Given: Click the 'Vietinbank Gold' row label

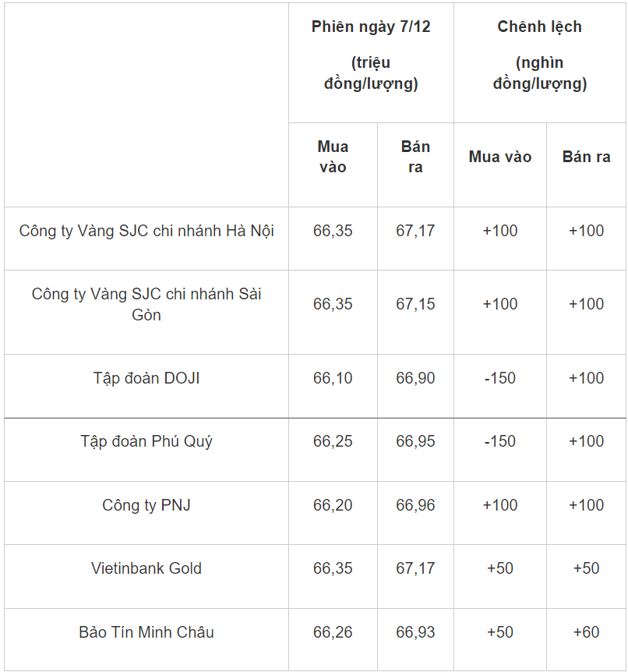Looking at the screenshot, I should click(x=146, y=568).
